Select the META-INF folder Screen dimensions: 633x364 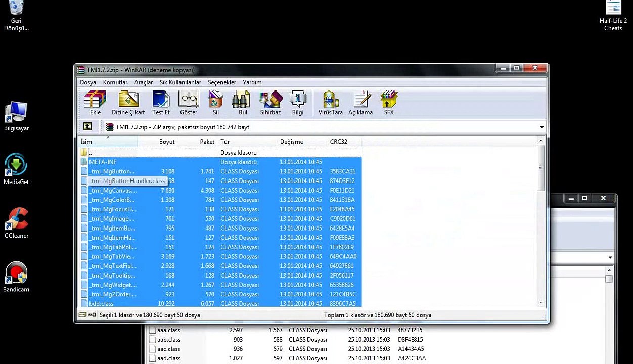pos(220,162)
